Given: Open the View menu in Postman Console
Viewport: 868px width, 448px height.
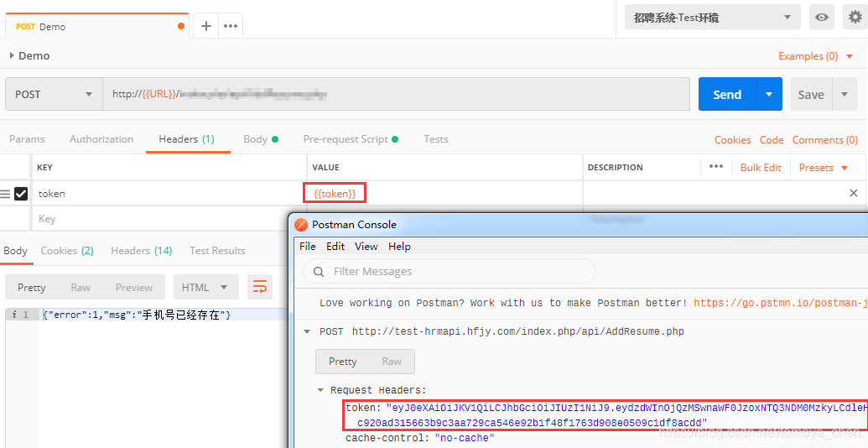Looking at the screenshot, I should pyautogui.click(x=366, y=247).
